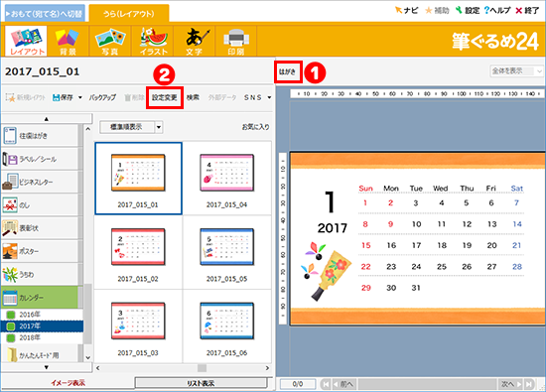Open the 印刷 print icon
Screen dimensions: 546x392
click(236, 41)
